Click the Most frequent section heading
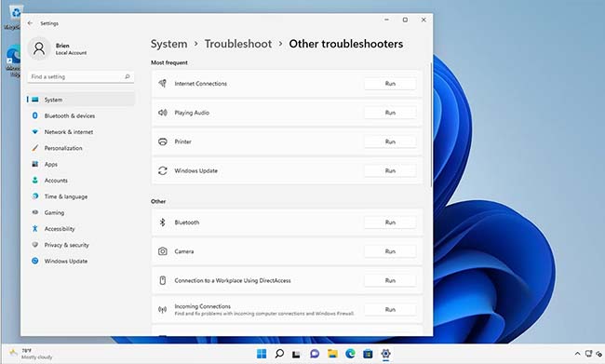Viewport: 605px width, 364px height. pyautogui.click(x=169, y=62)
